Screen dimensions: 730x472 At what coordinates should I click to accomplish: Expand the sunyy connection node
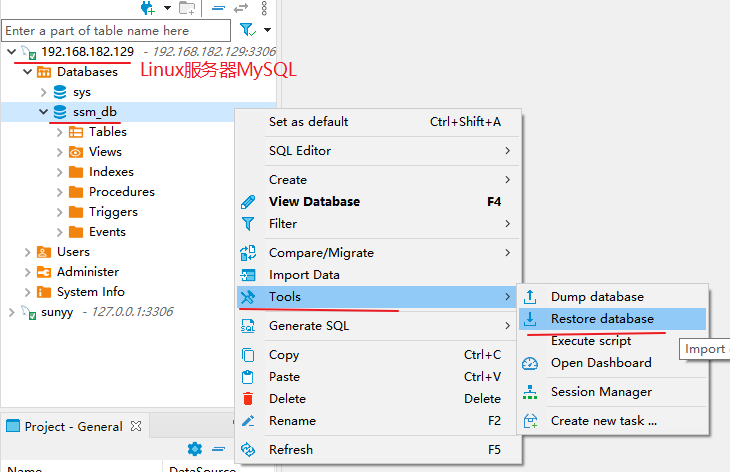pos(12,312)
